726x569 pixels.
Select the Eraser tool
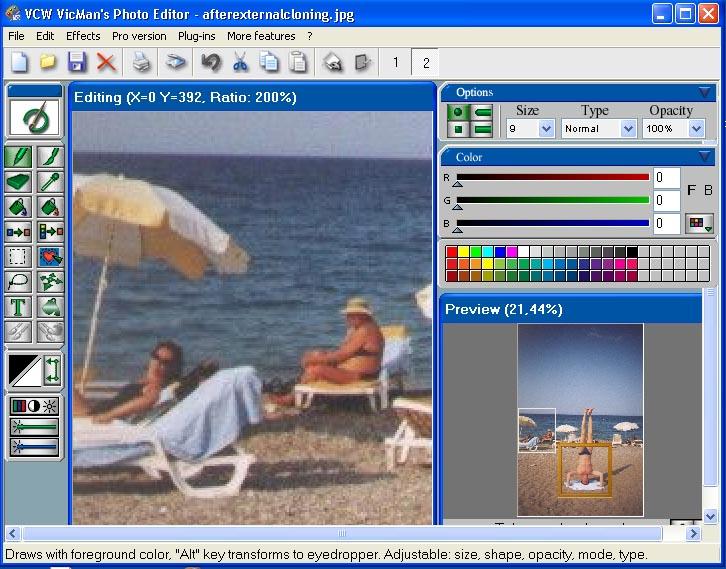tap(18, 181)
